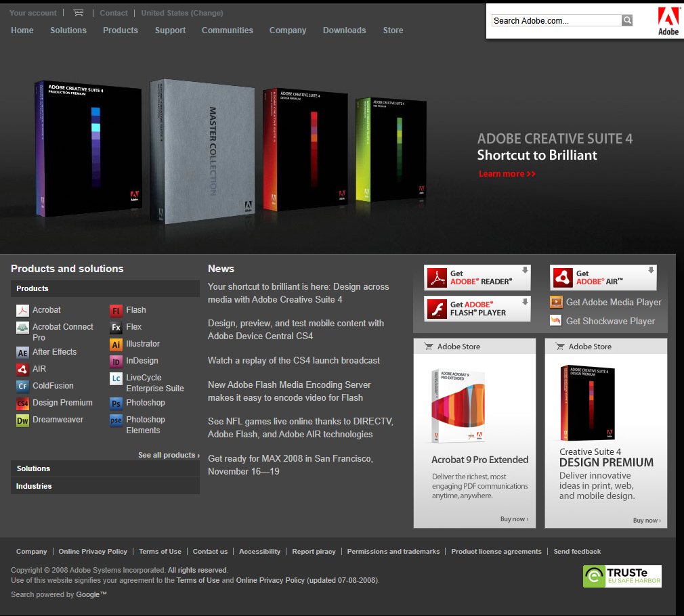Click Get Adobe Media Player text link
Screen dimensions: 684x616
[x=614, y=302]
